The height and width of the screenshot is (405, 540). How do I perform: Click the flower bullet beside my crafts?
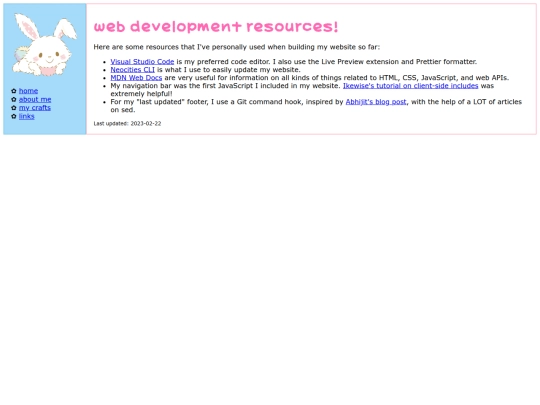click(x=14, y=108)
